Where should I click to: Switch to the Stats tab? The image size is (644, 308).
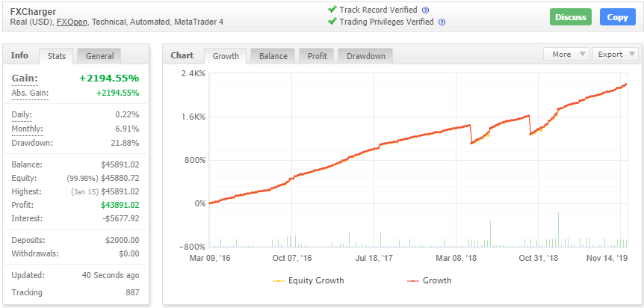click(x=57, y=56)
